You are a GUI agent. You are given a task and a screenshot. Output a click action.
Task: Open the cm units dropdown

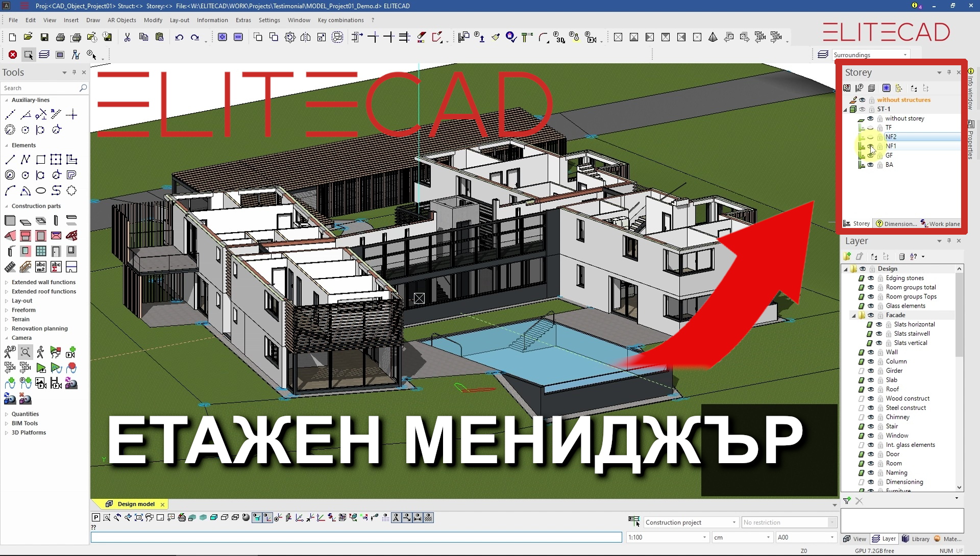pyautogui.click(x=768, y=537)
